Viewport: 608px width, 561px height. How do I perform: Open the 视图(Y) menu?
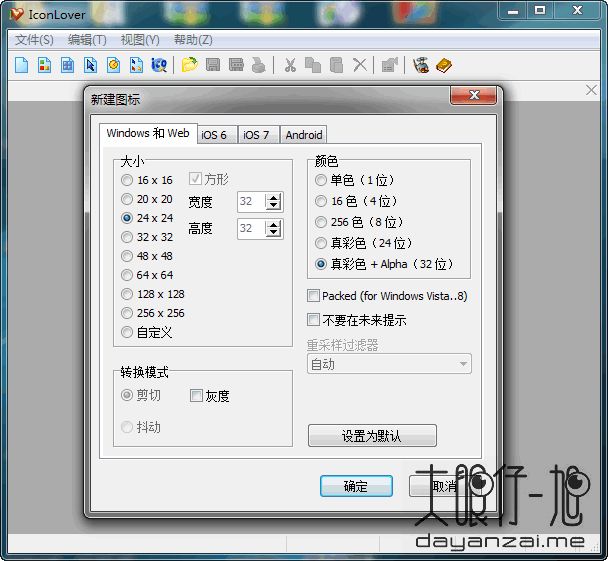140,40
